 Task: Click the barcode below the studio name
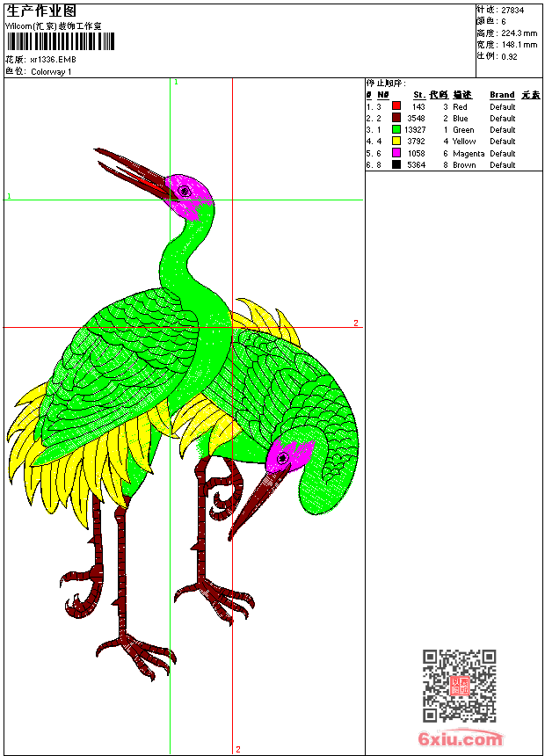[x=61, y=41]
